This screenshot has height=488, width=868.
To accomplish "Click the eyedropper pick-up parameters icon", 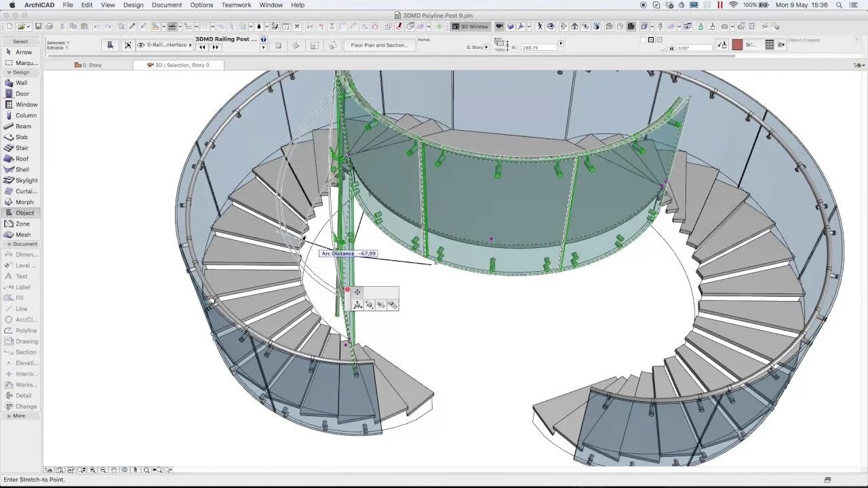I will [132, 26].
